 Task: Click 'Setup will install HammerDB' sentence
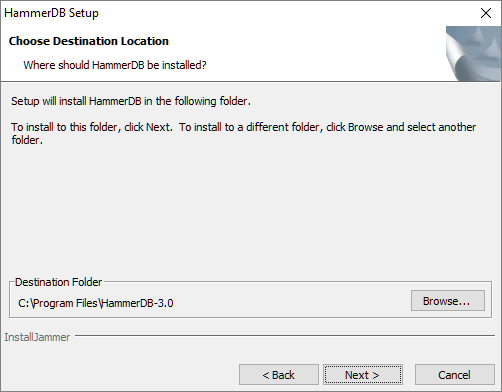pos(131,101)
